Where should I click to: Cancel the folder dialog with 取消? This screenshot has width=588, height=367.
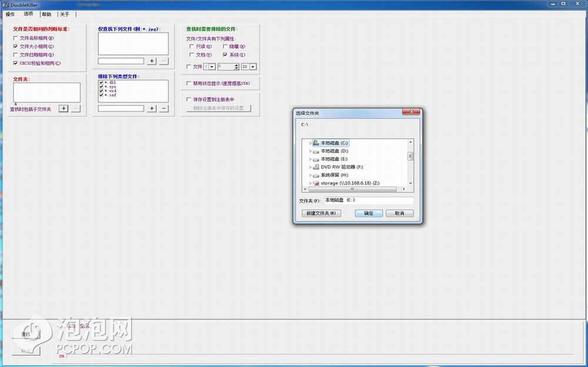click(x=400, y=213)
